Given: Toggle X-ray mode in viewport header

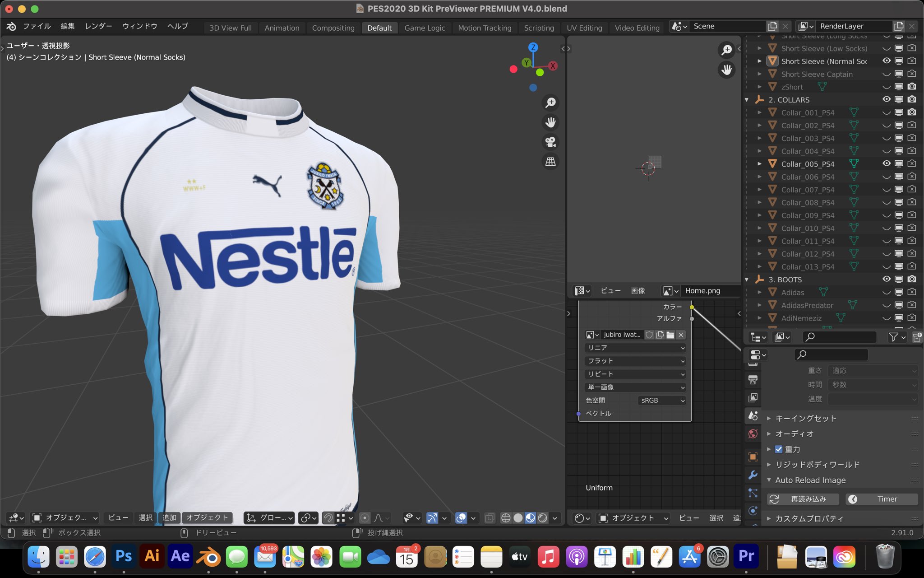Looking at the screenshot, I should [x=490, y=518].
